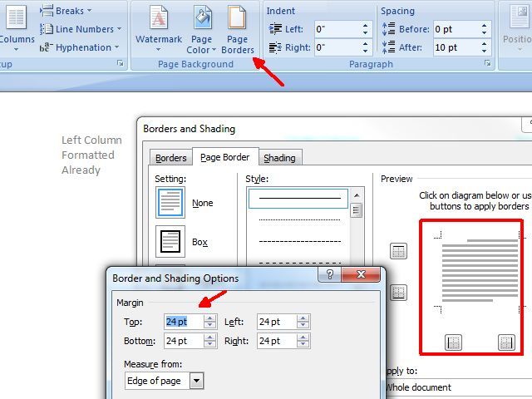The width and height of the screenshot is (532, 399).
Task: Increase the Indent Left value
Action: point(366,26)
